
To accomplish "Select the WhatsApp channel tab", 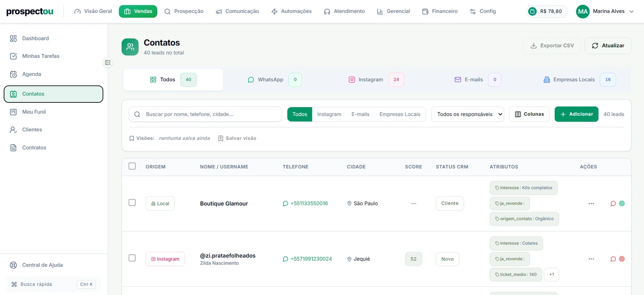I will click(275, 80).
